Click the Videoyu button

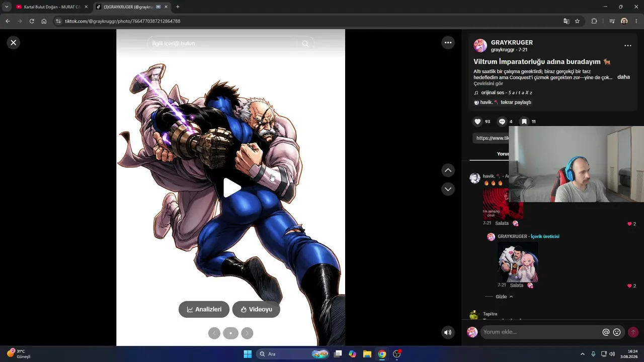pos(256,309)
